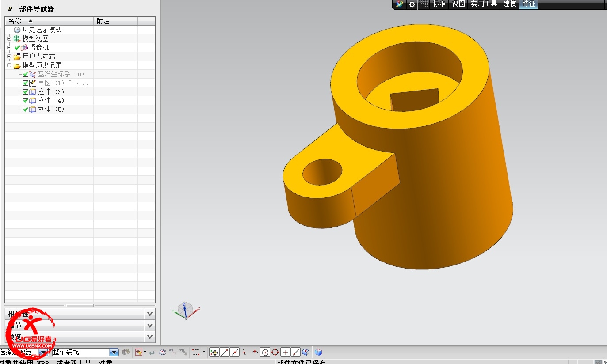Toggle the point on curve snap icon
Screen dimensions: 607x364
(x=296, y=352)
